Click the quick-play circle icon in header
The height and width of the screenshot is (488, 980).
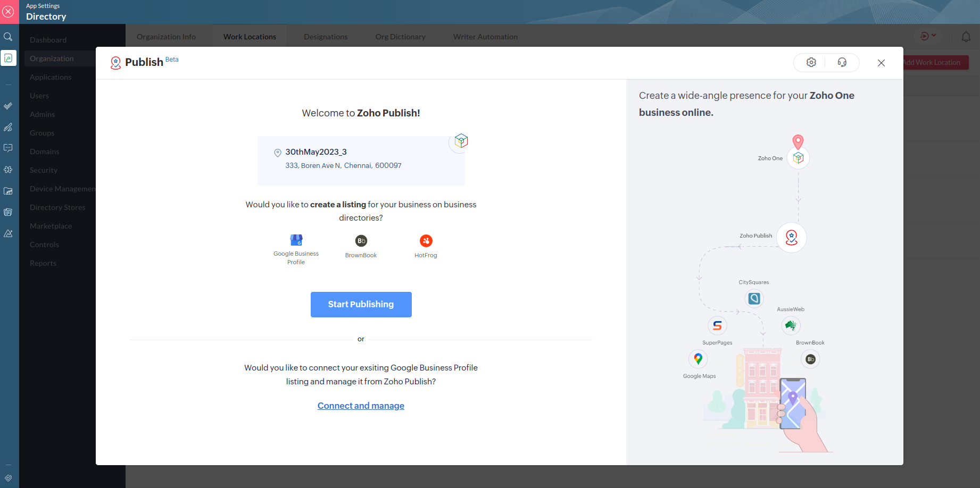[x=924, y=36]
